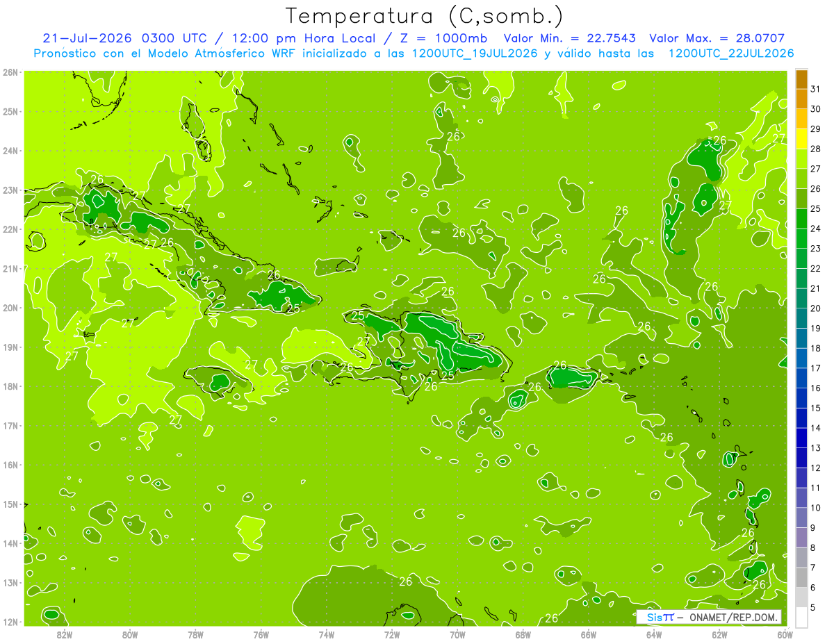Click the colorbar segment between 26 and 27

click(801, 179)
